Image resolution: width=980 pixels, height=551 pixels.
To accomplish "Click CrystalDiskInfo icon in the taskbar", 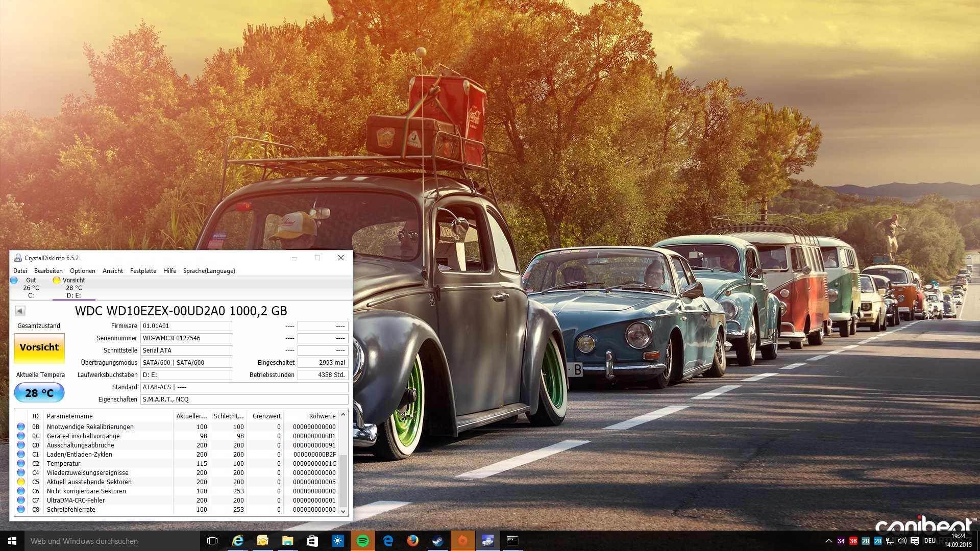I will [x=487, y=541].
